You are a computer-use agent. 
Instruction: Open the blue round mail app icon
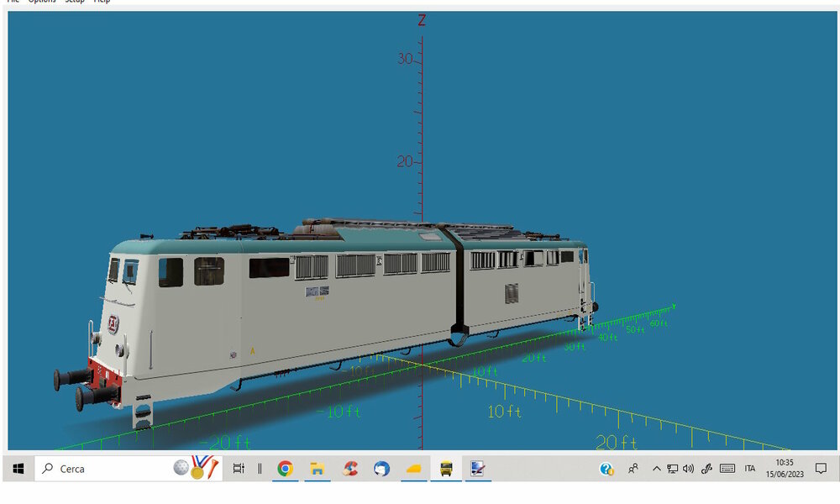(x=381, y=469)
